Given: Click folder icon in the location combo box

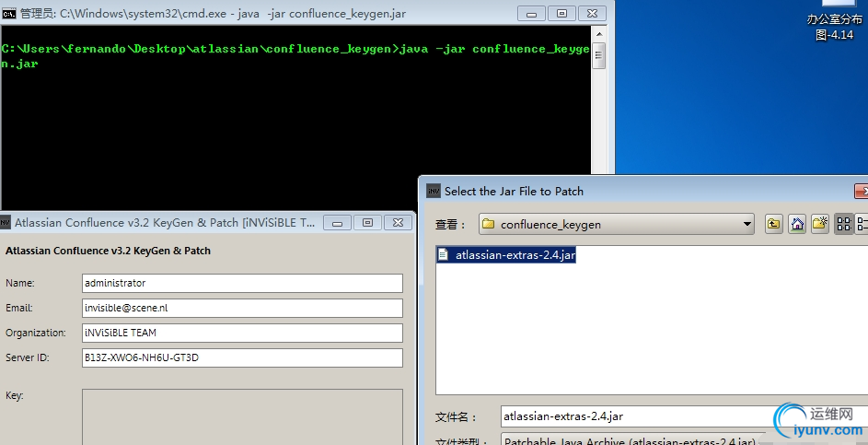Looking at the screenshot, I should 488,224.
